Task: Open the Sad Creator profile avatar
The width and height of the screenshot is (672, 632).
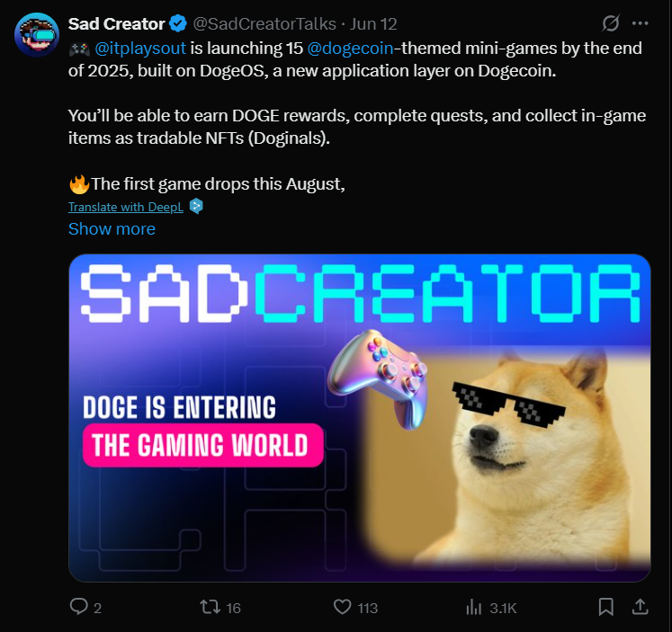Action: pyautogui.click(x=36, y=34)
